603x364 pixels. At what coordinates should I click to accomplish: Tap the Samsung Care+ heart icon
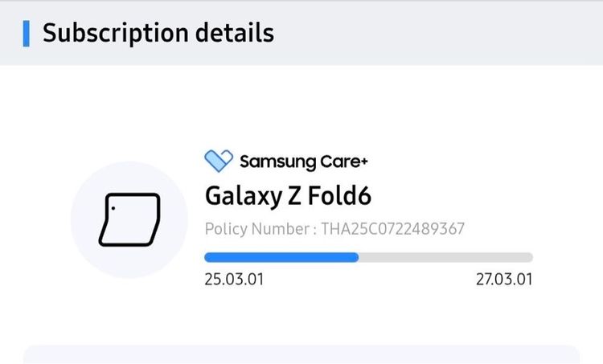(219, 161)
